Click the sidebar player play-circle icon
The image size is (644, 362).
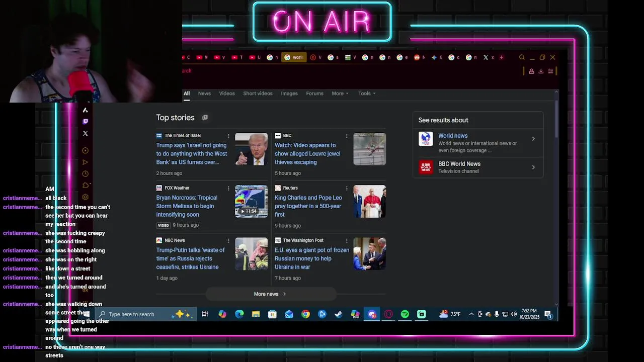point(85,150)
